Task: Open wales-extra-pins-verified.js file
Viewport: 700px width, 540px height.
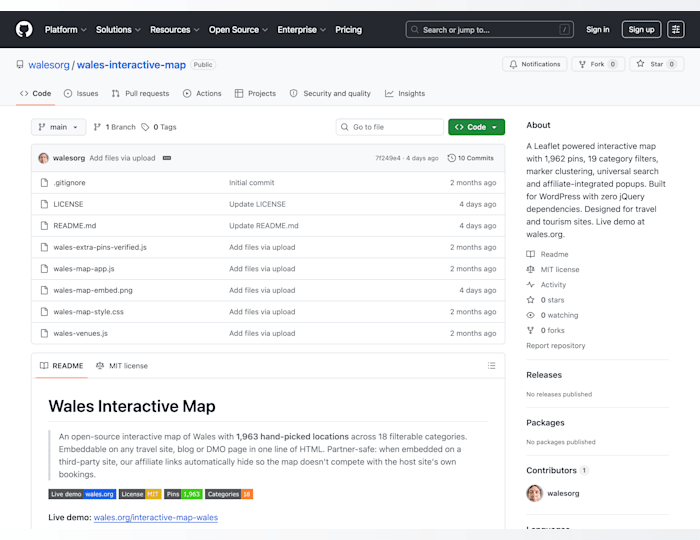Action: pos(100,247)
